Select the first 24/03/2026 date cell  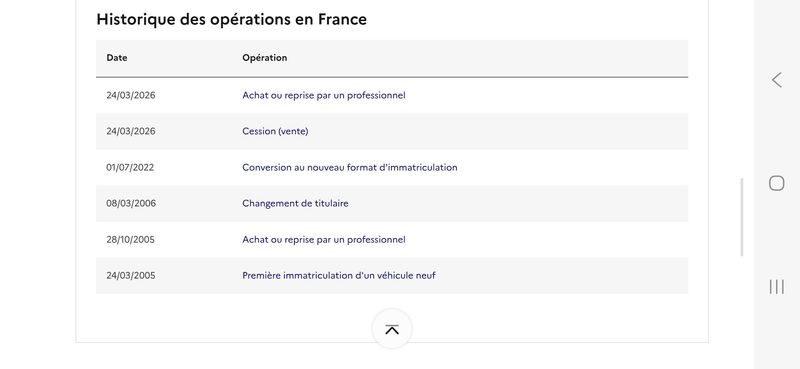pos(131,95)
